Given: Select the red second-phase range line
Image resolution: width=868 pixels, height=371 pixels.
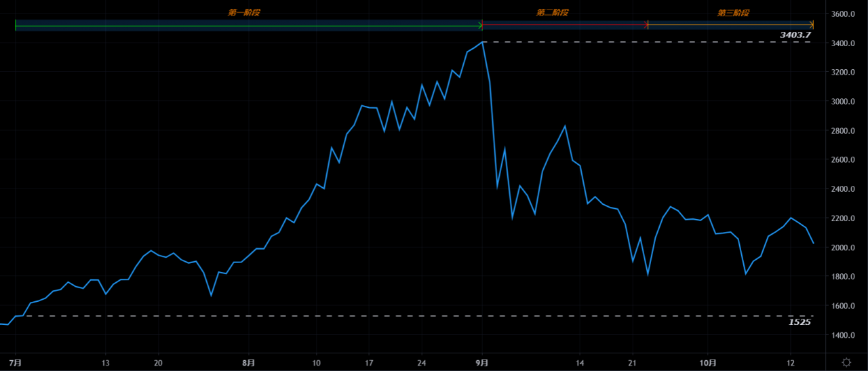Looking at the screenshot, I should [563, 26].
